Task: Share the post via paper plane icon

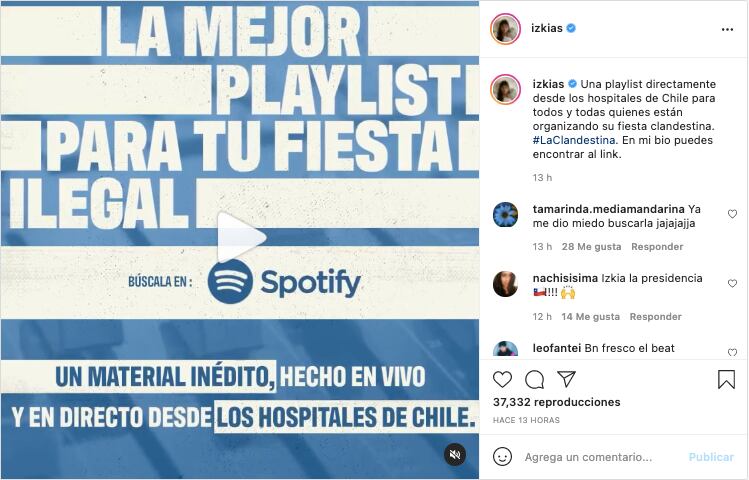Action: click(567, 379)
